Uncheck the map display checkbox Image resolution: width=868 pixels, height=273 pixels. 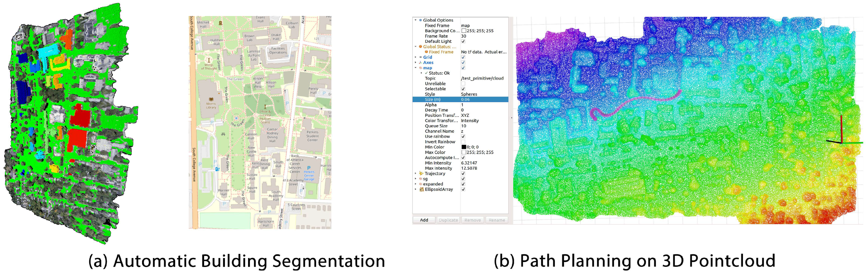(463, 68)
